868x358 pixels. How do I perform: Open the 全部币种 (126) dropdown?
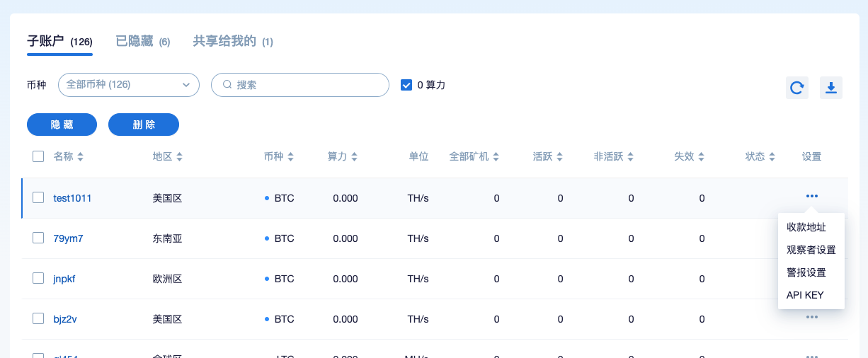tap(128, 85)
